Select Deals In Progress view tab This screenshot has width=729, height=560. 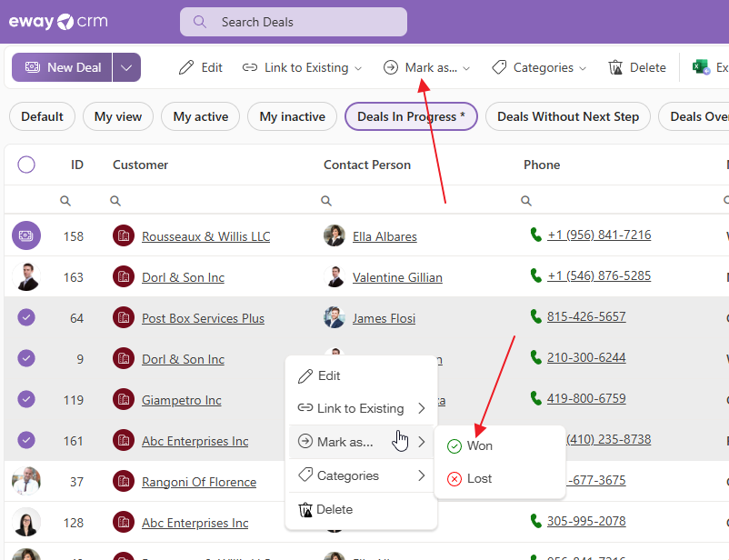point(411,116)
